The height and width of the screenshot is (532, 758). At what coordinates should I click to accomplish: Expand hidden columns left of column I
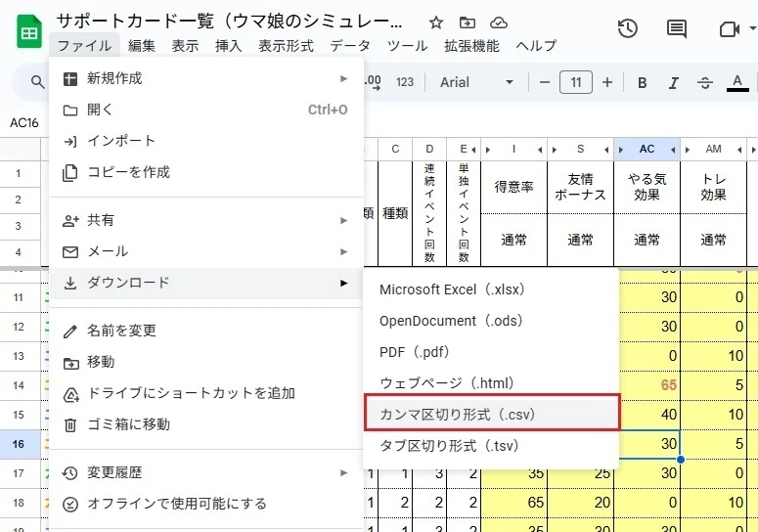[x=488, y=150]
